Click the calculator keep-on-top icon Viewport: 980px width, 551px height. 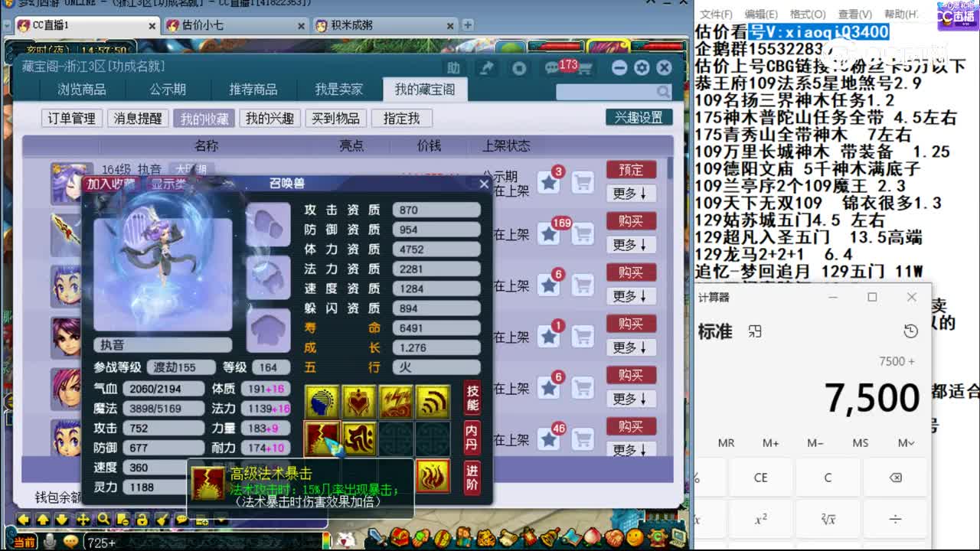[755, 331]
